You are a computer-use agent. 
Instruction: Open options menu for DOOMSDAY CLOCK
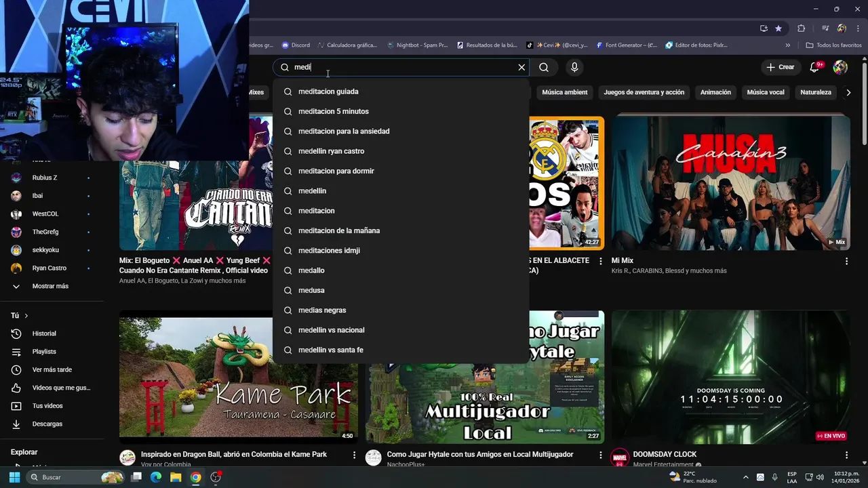[x=846, y=455]
